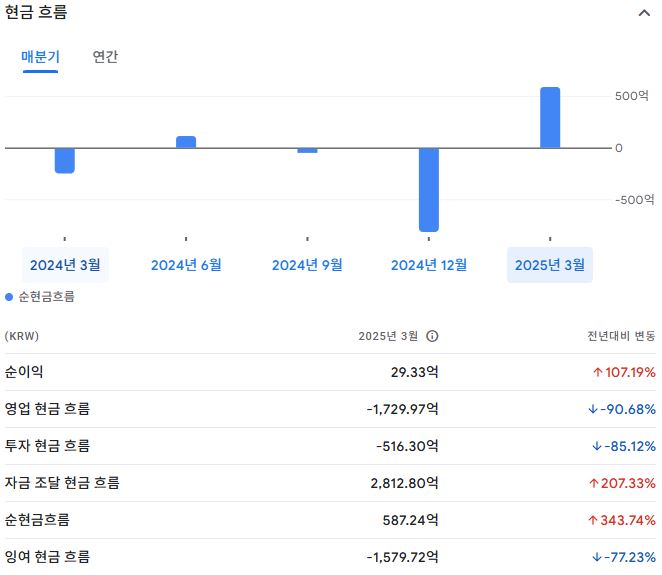The width and height of the screenshot is (662, 575).
Task: Click the 2024년 12월 large negative bar
Action: [429, 190]
